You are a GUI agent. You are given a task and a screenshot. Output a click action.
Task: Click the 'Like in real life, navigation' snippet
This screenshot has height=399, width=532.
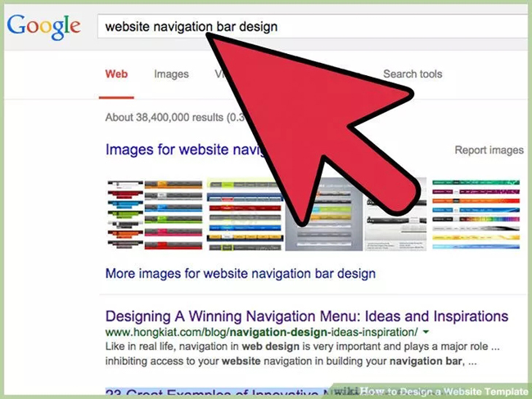click(302, 353)
